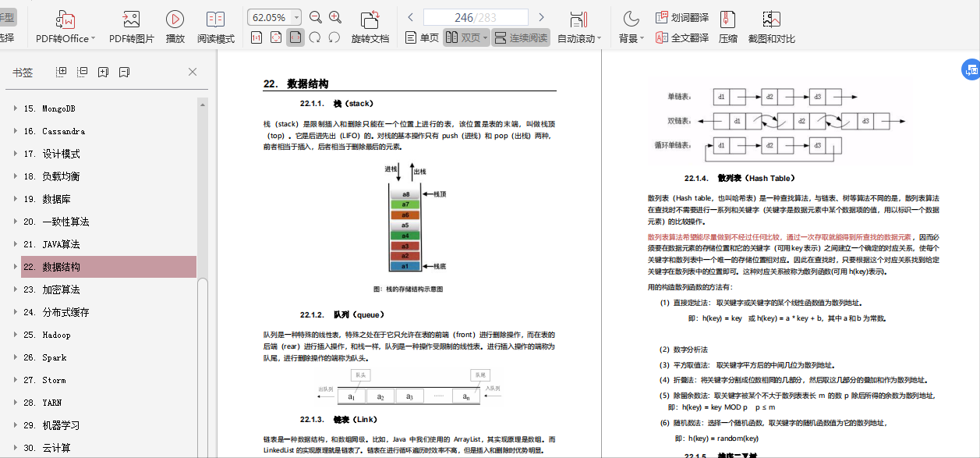Open the PDF转Office converter
Screen dimensions: 980x458
pyautogui.click(x=65, y=27)
